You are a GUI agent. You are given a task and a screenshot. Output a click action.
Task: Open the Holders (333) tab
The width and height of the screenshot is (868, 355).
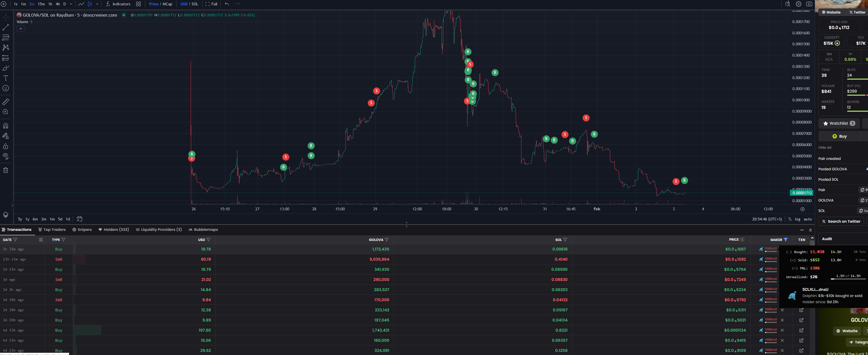pos(114,229)
